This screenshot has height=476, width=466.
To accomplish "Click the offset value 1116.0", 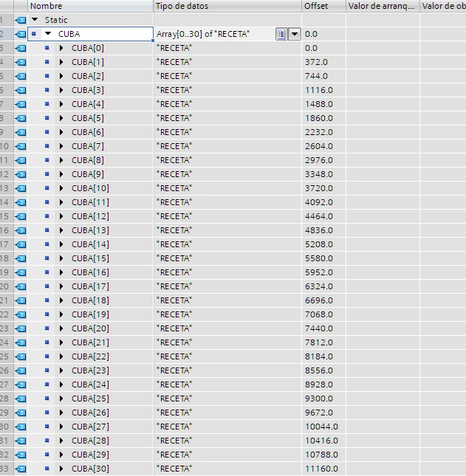I will [x=319, y=90].
